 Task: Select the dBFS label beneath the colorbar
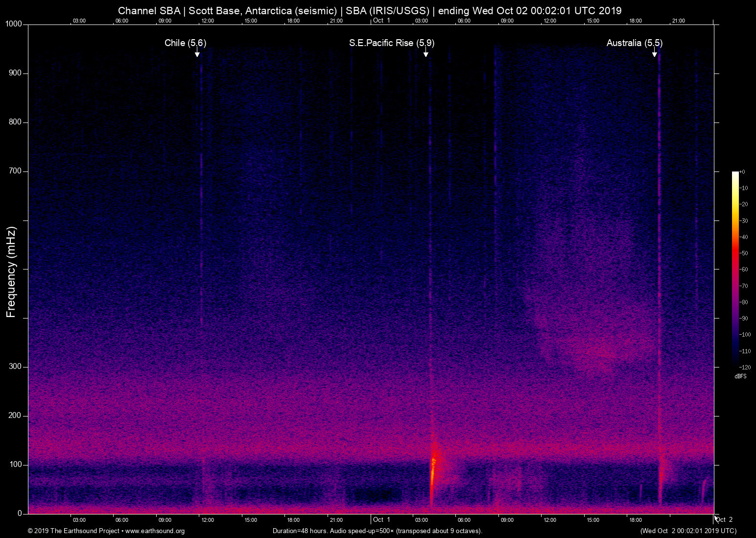(x=740, y=376)
